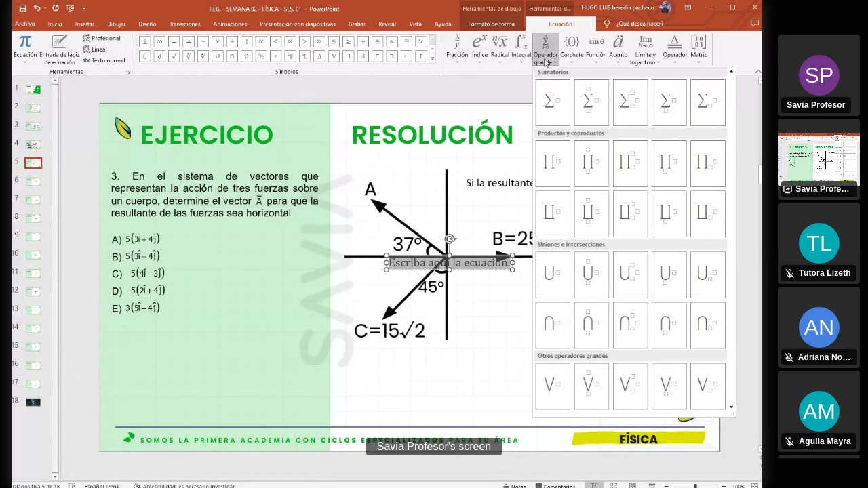The height and width of the screenshot is (488, 868).
Task: Open the Integral structures dropdown
Action: point(521,48)
